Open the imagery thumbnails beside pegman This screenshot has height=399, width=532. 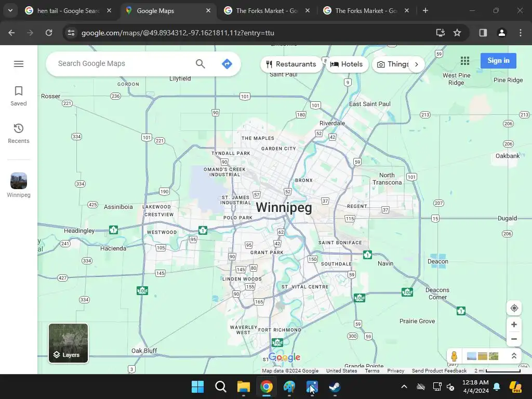click(483, 356)
